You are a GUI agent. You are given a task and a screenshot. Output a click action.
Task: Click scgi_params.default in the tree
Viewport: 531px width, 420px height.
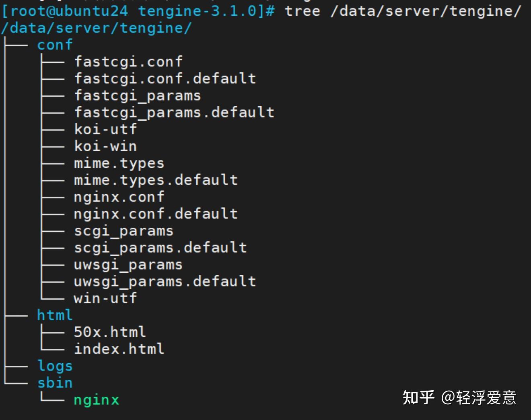pyautogui.click(x=160, y=248)
